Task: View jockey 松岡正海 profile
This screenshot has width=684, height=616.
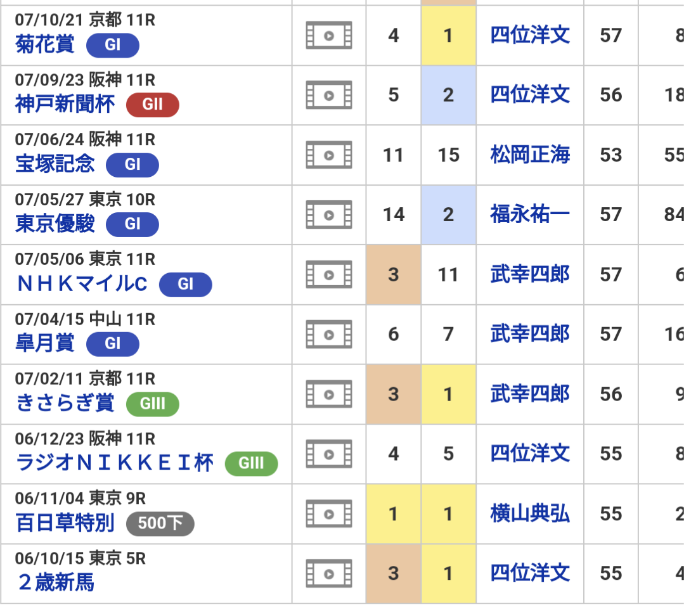Action: coord(530,155)
